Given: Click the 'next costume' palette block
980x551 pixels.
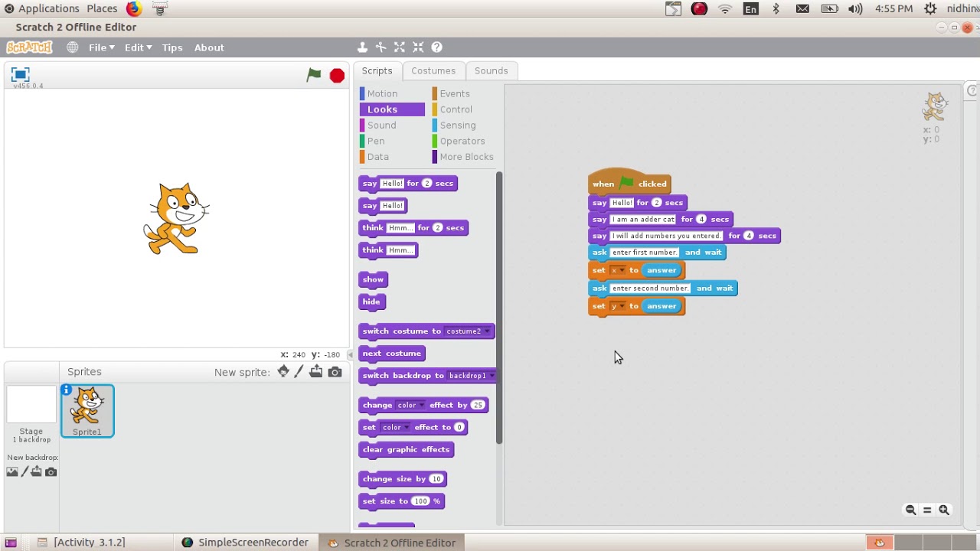Looking at the screenshot, I should (392, 354).
